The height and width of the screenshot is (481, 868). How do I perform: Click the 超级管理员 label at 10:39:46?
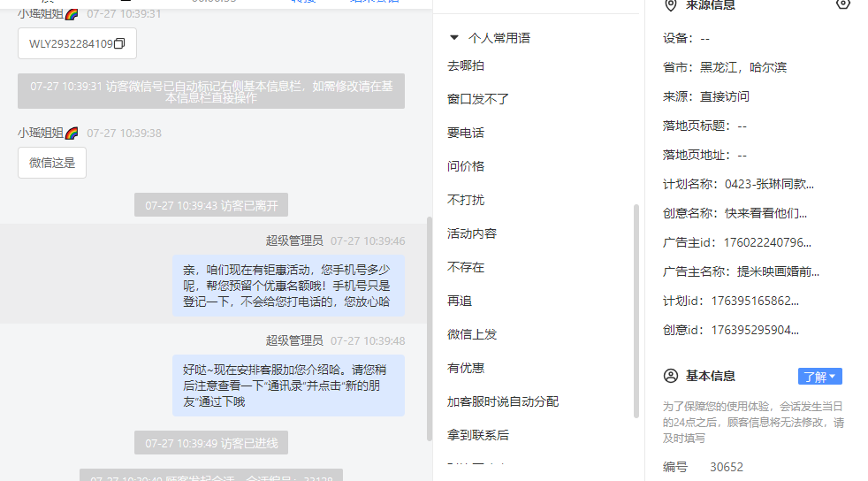(x=294, y=240)
